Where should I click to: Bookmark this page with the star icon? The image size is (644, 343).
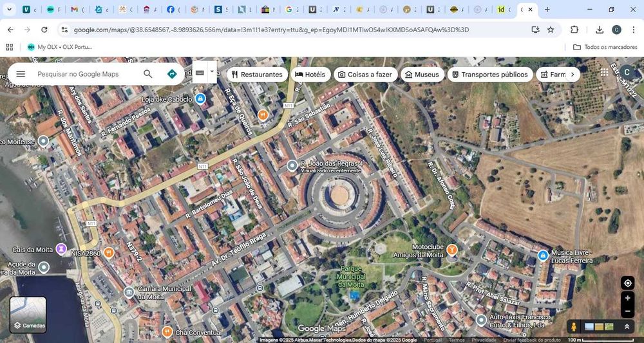(x=551, y=30)
